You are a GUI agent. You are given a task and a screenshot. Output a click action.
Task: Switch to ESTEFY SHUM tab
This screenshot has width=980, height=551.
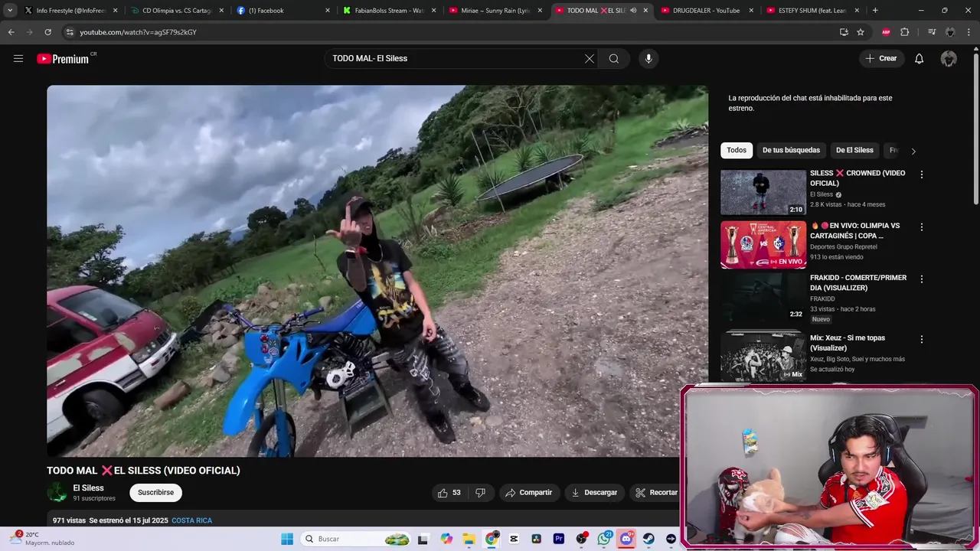point(812,11)
